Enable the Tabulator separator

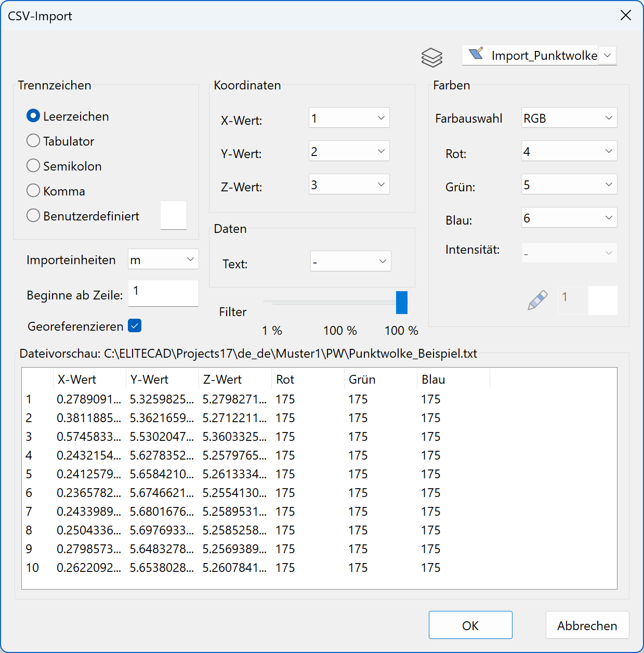(x=33, y=140)
